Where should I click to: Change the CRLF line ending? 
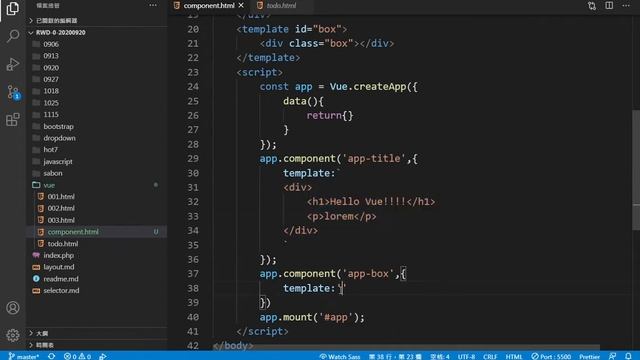click(x=490, y=356)
